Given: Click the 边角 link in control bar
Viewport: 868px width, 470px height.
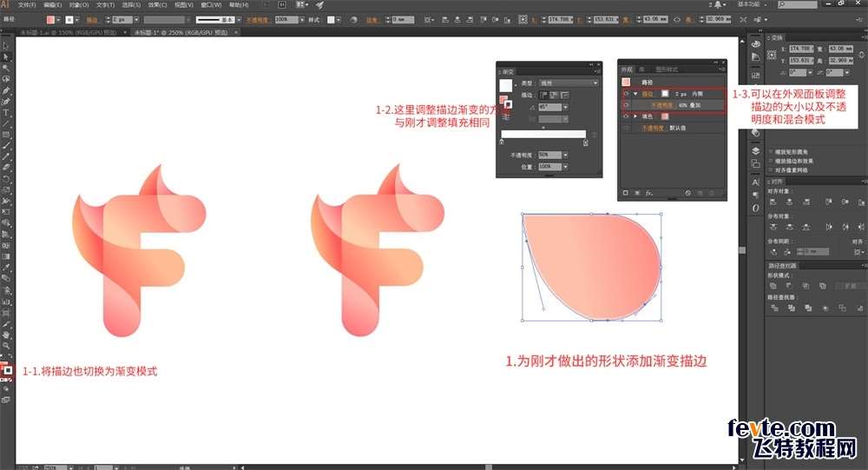Looking at the screenshot, I should [x=372, y=20].
